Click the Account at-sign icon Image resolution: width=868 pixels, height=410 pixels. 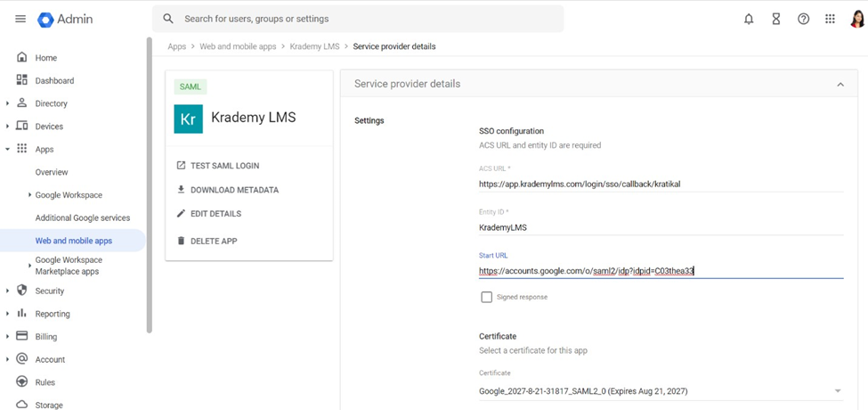[22, 358]
